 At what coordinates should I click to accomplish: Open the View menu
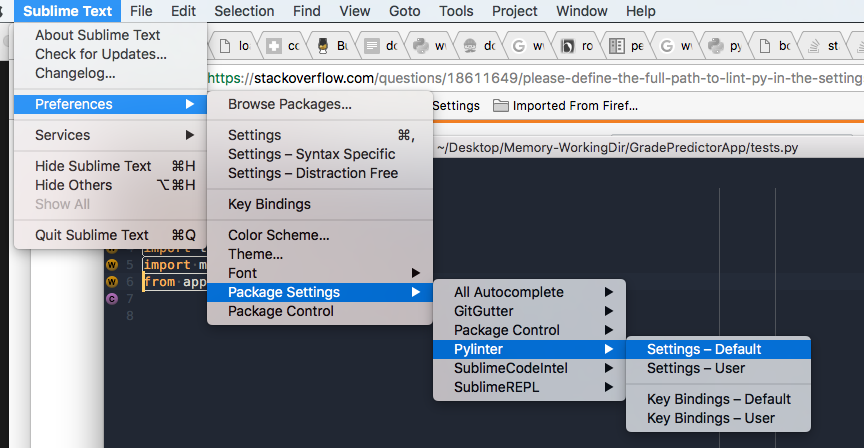[354, 11]
